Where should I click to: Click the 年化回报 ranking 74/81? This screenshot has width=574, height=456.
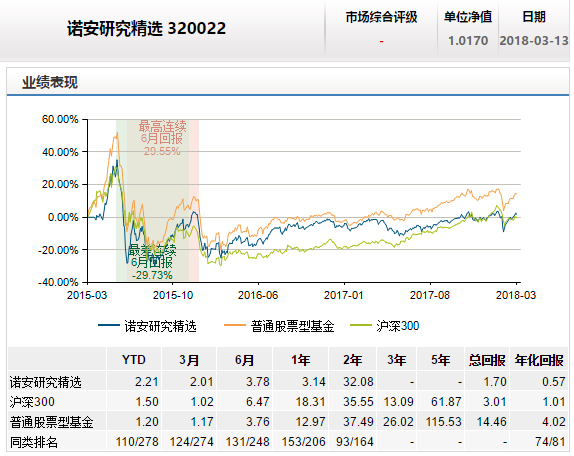tap(550, 442)
